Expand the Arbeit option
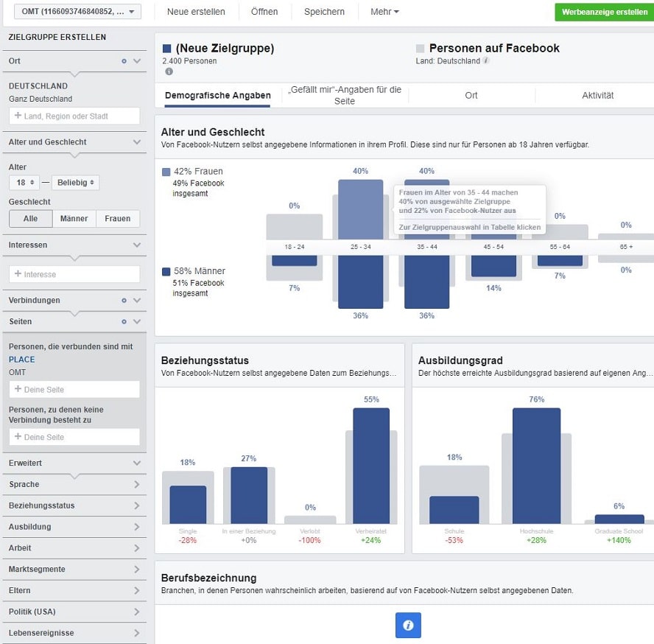The height and width of the screenshot is (644, 654). pos(74,548)
